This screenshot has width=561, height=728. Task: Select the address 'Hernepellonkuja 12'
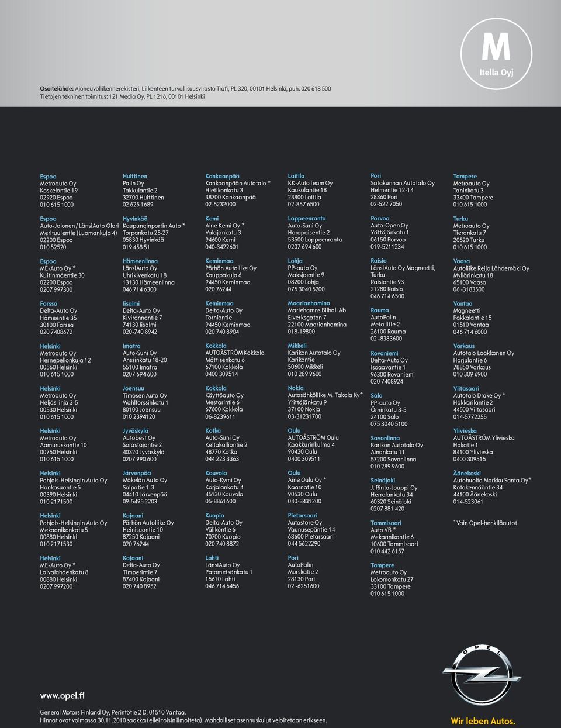pyautogui.click(x=65, y=360)
